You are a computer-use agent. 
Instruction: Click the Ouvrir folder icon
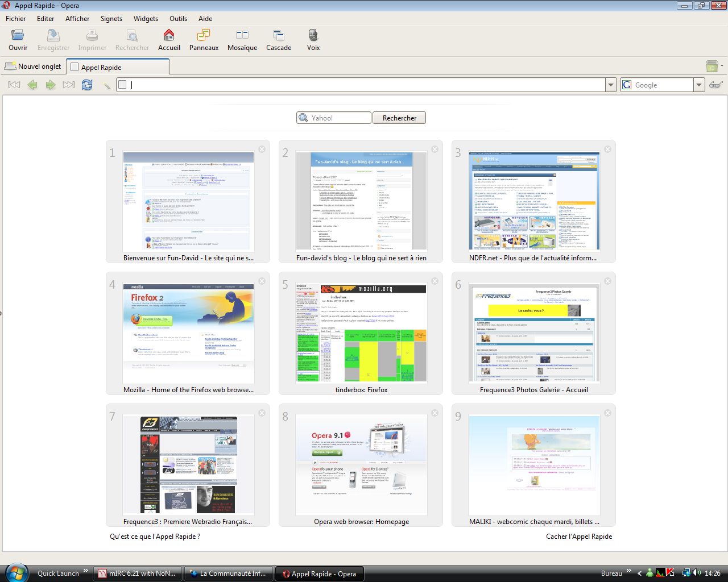(x=18, y=36)
